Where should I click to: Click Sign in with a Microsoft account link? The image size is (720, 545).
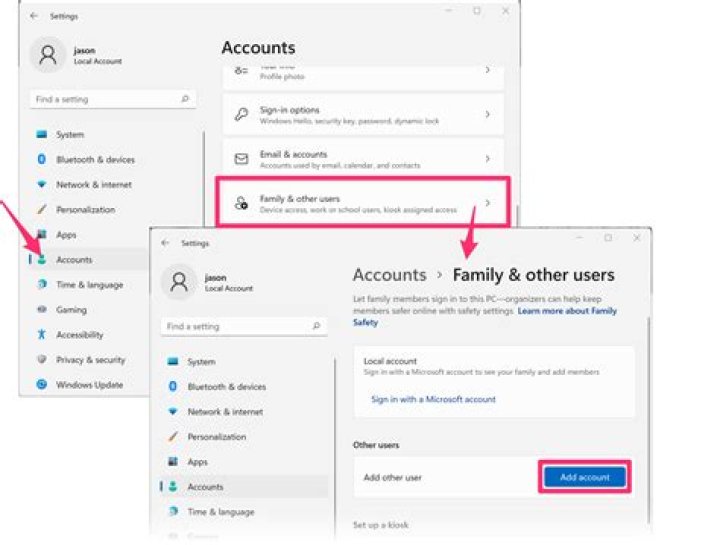coord(433,400)
